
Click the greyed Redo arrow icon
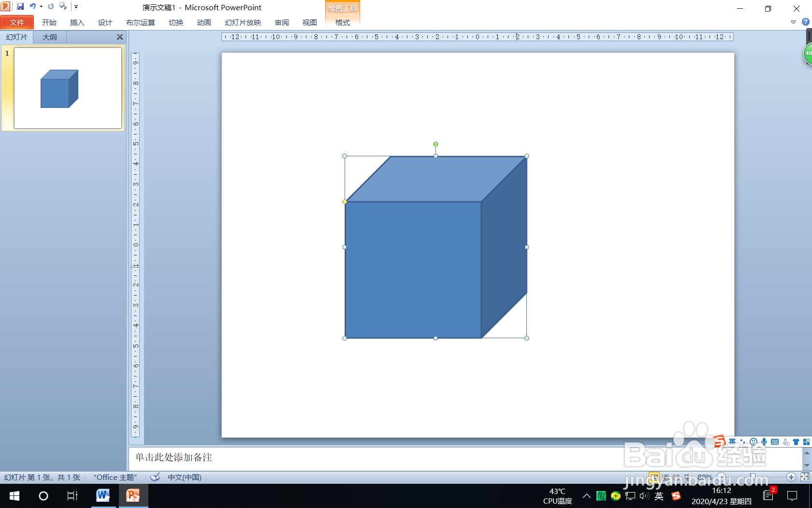[x=51, y=6]
